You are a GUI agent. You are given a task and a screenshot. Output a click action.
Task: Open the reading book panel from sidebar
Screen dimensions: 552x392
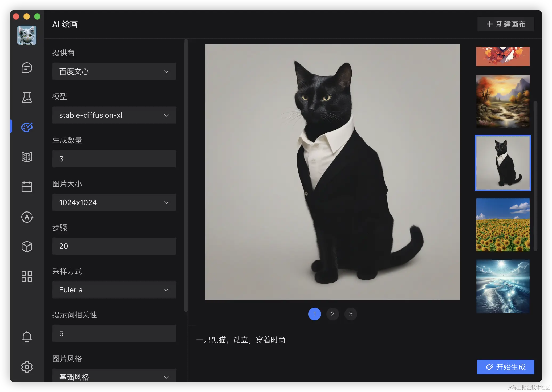[27, 157]
